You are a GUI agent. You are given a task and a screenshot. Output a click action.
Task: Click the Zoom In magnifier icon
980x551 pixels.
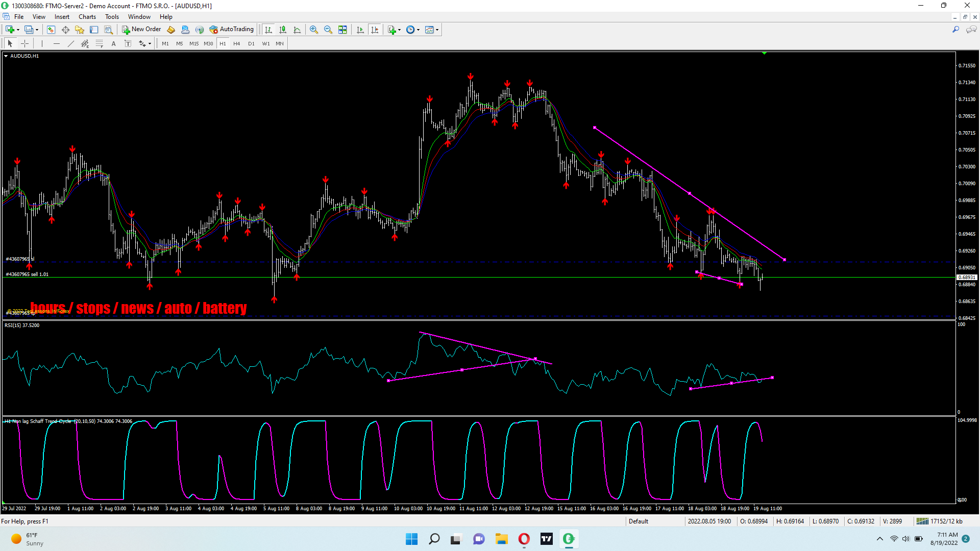(314, 30)
